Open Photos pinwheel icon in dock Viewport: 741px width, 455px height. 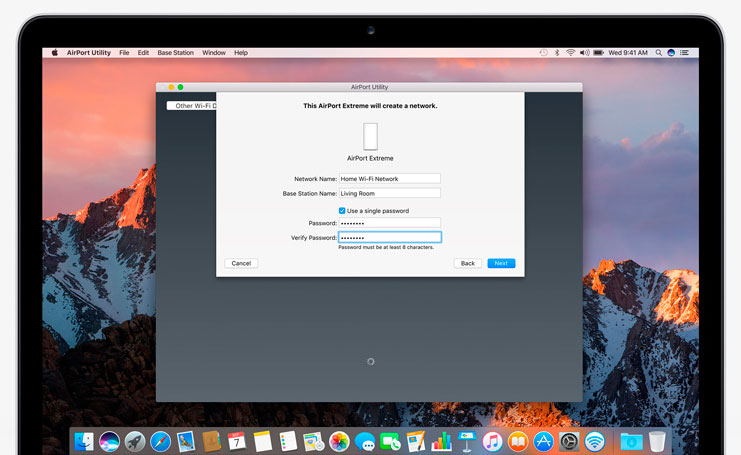coord(339,442)
